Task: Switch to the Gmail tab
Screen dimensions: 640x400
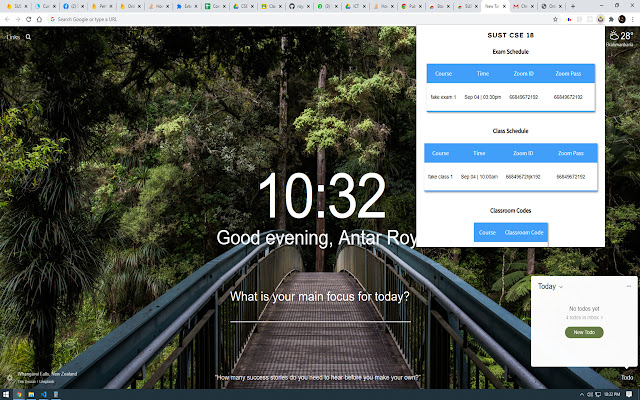Action: coord(524,6)
